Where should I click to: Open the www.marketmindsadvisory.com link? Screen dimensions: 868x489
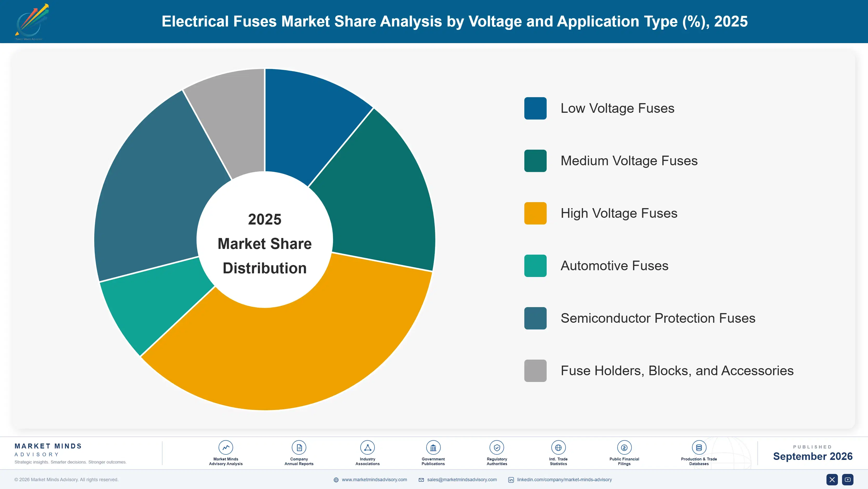[374, 480]
